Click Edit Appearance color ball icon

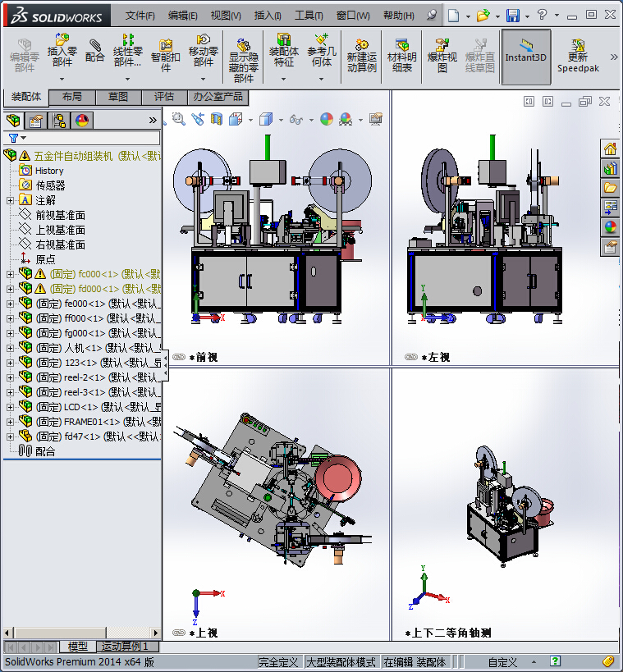[327, 119]
